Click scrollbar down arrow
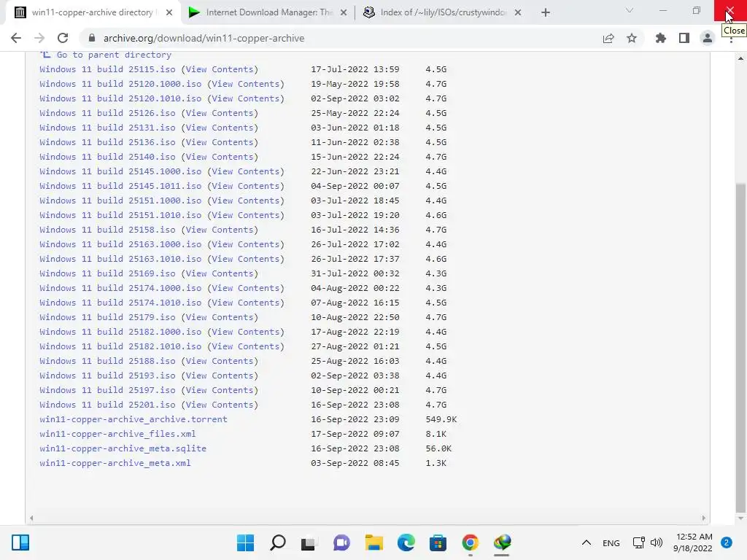Viewport: 747px width, 560px height. point(740,518)
